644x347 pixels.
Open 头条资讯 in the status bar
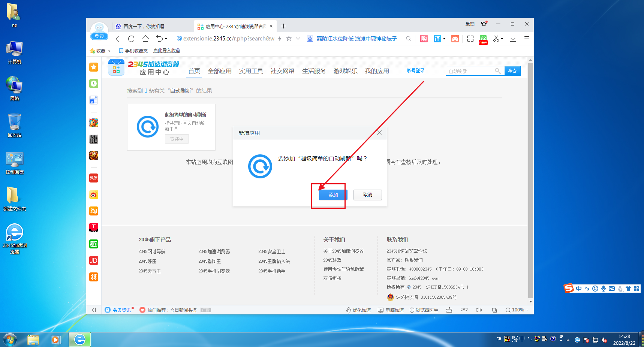[119, 310]
